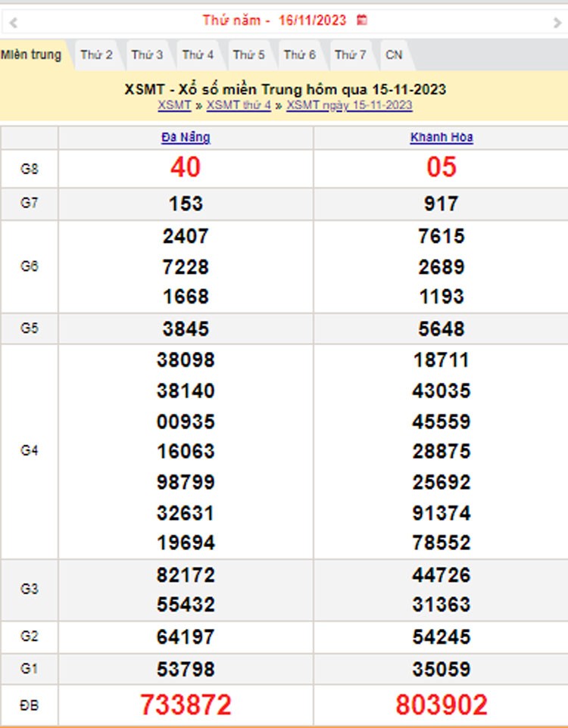Open the Thứ 5 tab
The width and height of the screenshot is (568, 728).
pos(248,54)
